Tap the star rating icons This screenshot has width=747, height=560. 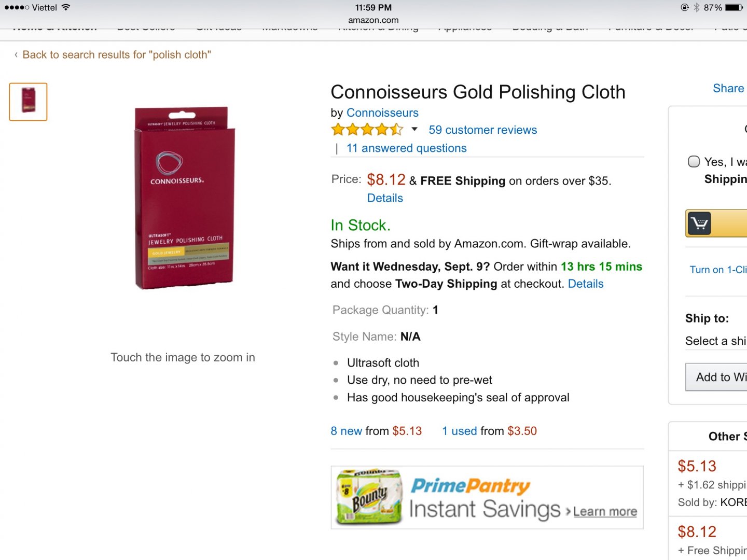coord(367,130)
